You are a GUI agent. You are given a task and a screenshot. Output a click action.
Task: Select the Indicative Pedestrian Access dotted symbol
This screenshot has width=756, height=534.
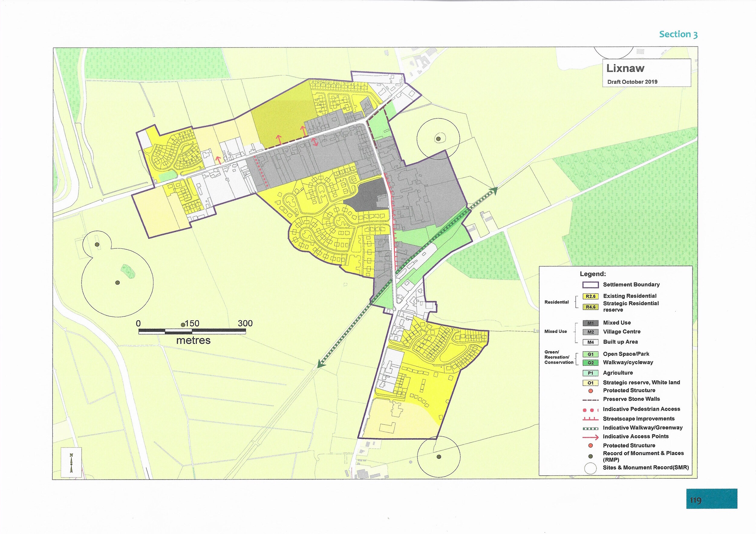pos(590,410)
